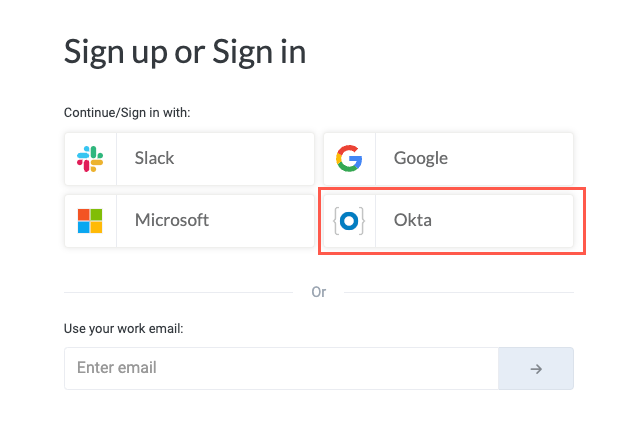Click the word "Google" in its button

(421, 158)
